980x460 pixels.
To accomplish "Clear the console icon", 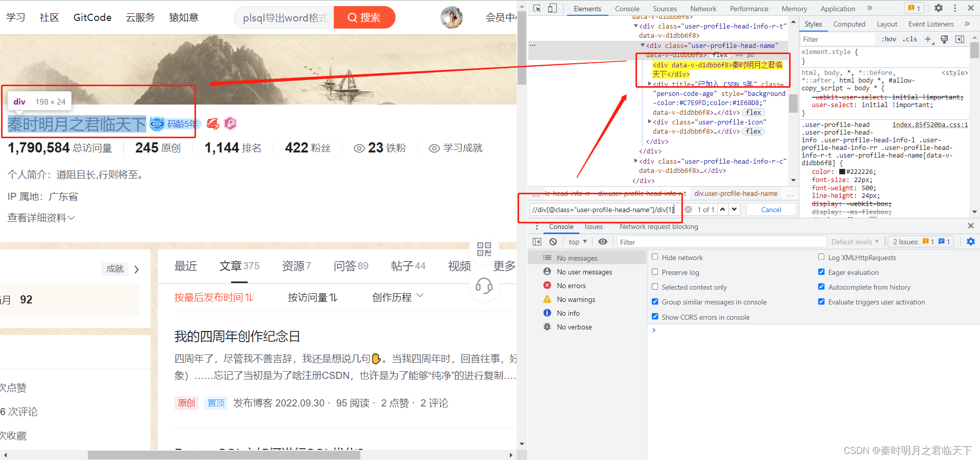I will pos(553,242).
